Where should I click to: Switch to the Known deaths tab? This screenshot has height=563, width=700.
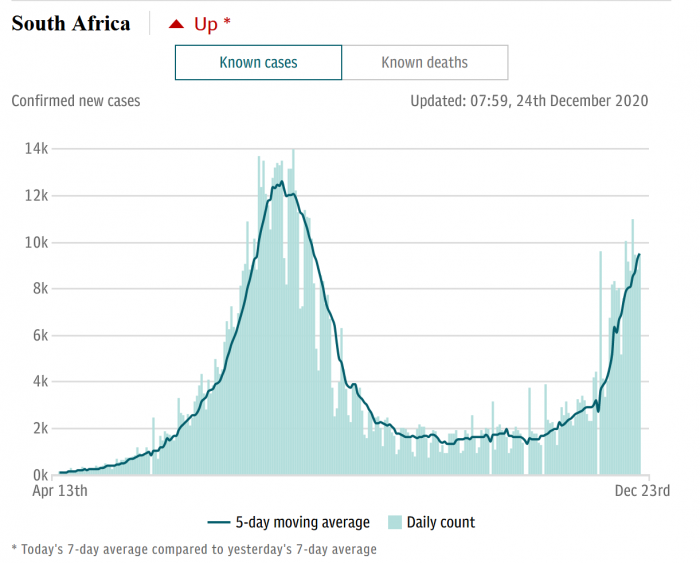point(424,63)
